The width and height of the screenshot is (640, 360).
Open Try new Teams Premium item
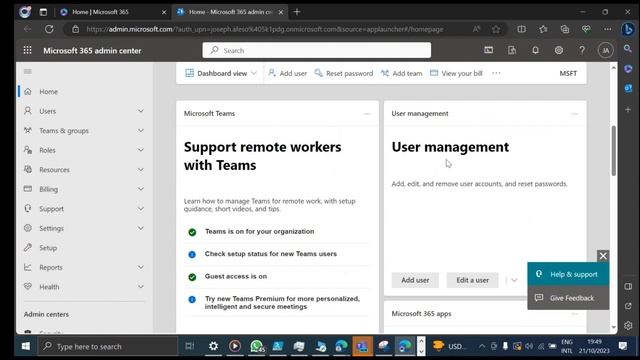coord(282,302)
